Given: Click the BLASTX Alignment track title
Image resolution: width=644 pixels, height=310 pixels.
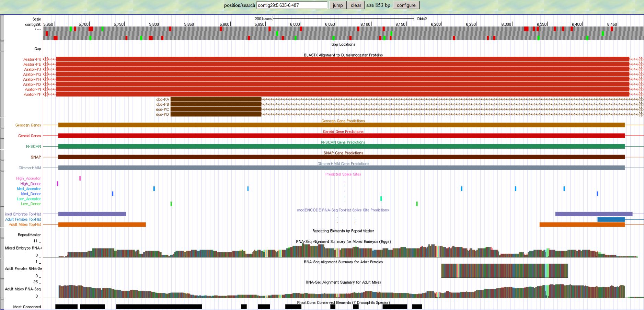Looking at the screenshot, I should pyautogui.click(x=343, y=55).
